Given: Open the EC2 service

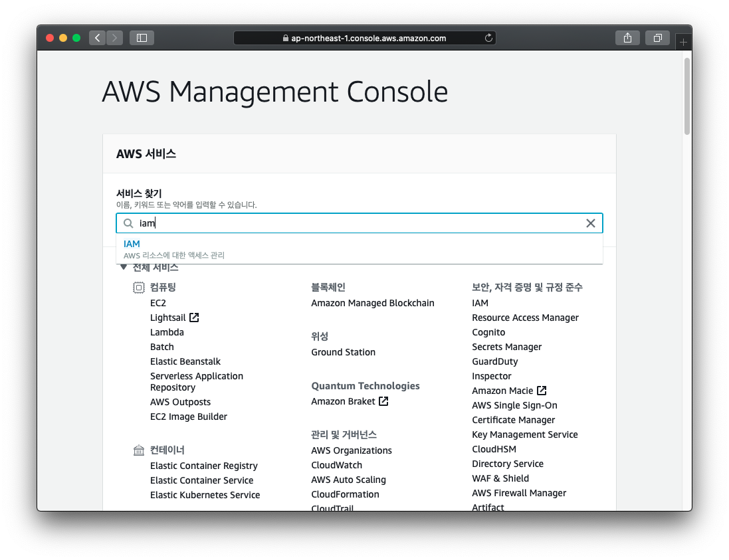Looking at the screenshot, I should pos(158,302).
